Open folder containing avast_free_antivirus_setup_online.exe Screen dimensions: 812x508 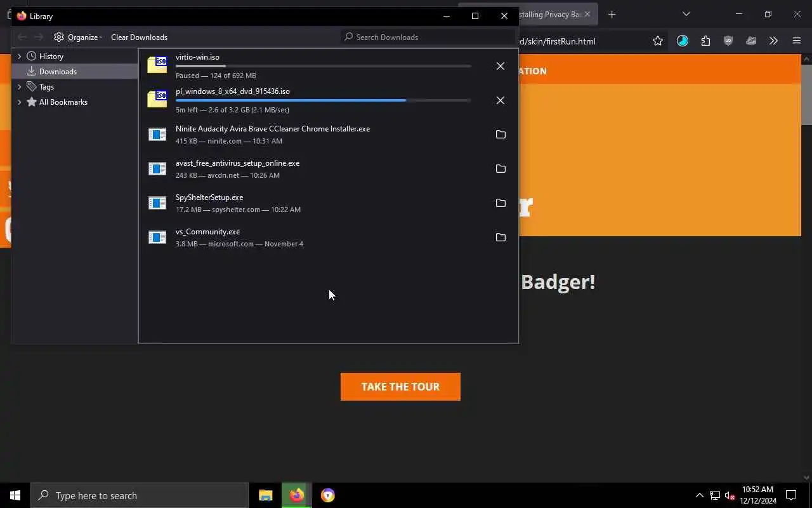point(501,169)
